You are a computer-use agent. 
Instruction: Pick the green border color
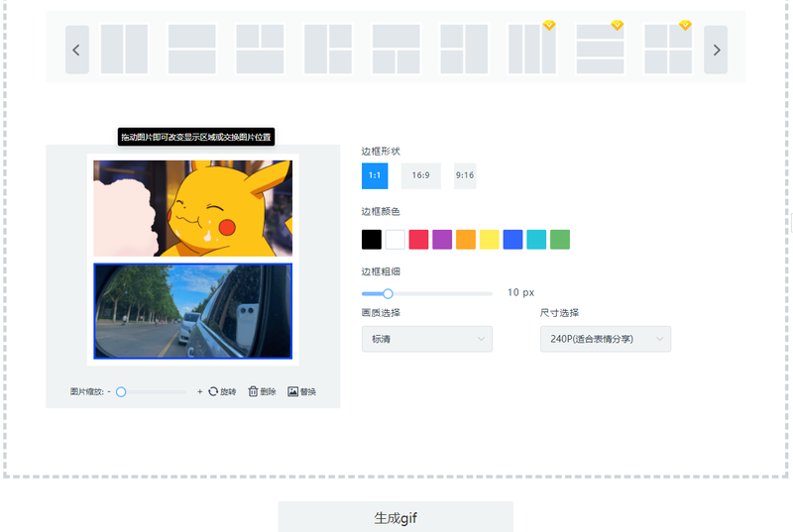(x=560, y=240)
